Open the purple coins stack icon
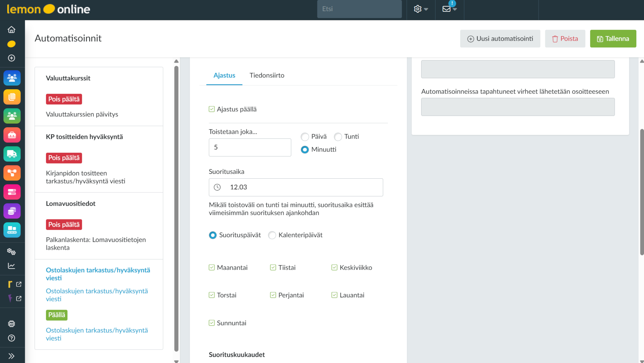 (x=12, y=211)
